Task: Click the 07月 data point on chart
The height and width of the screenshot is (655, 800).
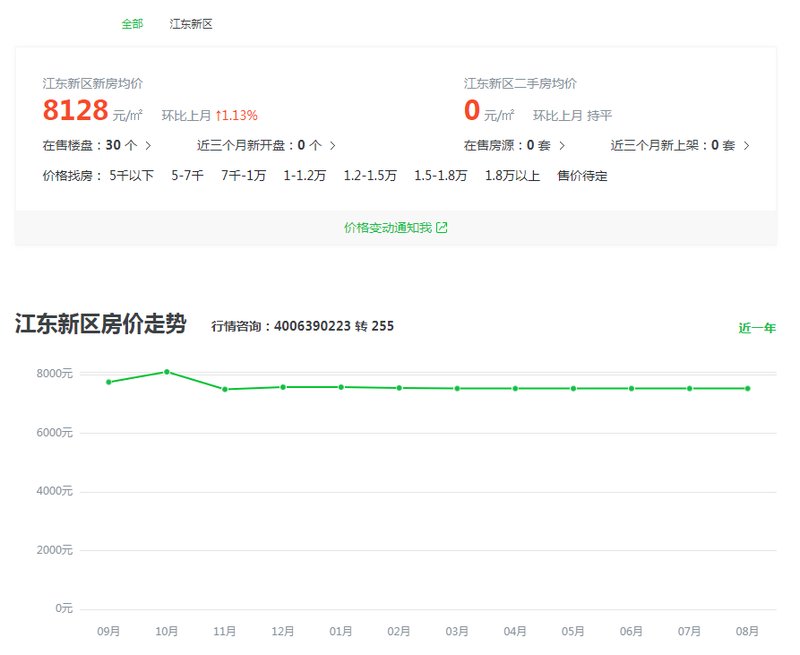Action: coord(690,389)
